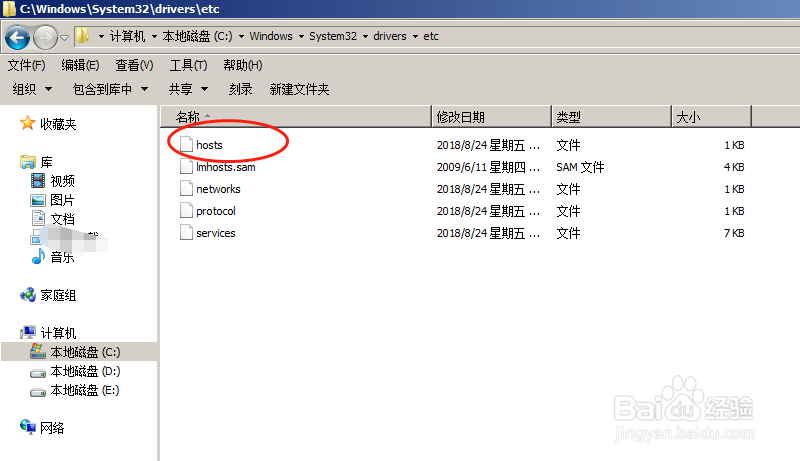Select 收藏夹 in navigation pane

58,124
